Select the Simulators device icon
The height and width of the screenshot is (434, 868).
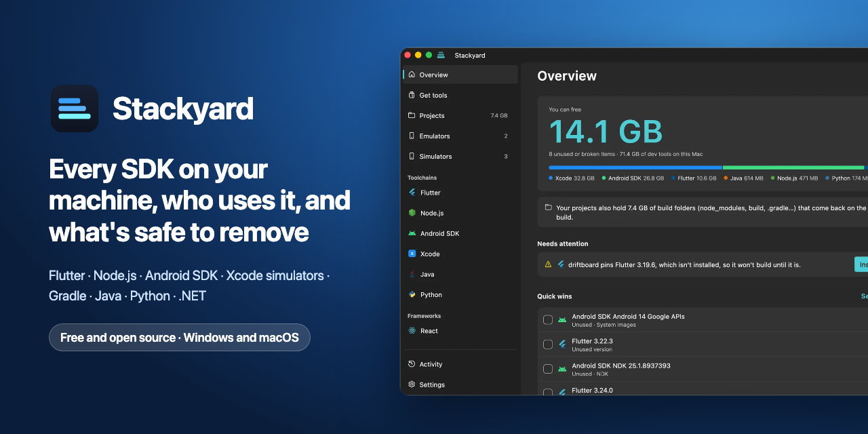click(412, 156)
